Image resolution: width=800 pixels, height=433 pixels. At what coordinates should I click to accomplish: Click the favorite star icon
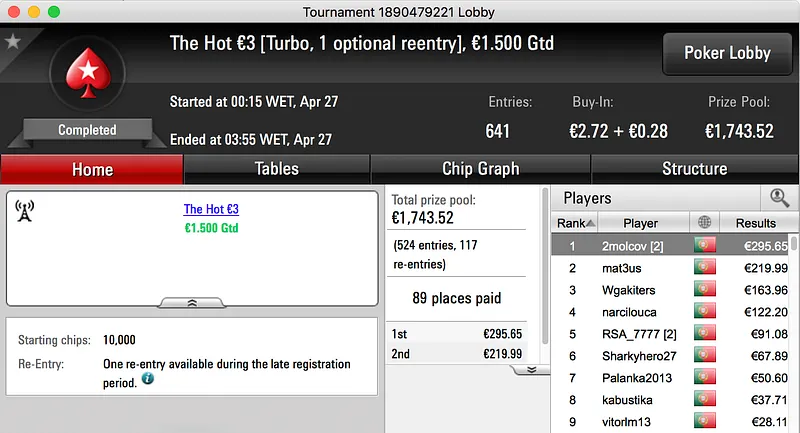tap(13, 42)
